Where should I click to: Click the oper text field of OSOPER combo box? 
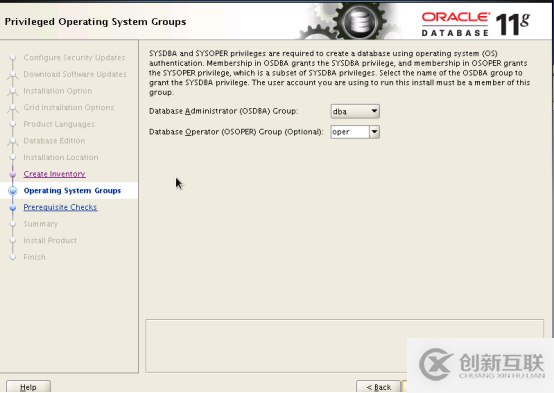coord(350,132)
